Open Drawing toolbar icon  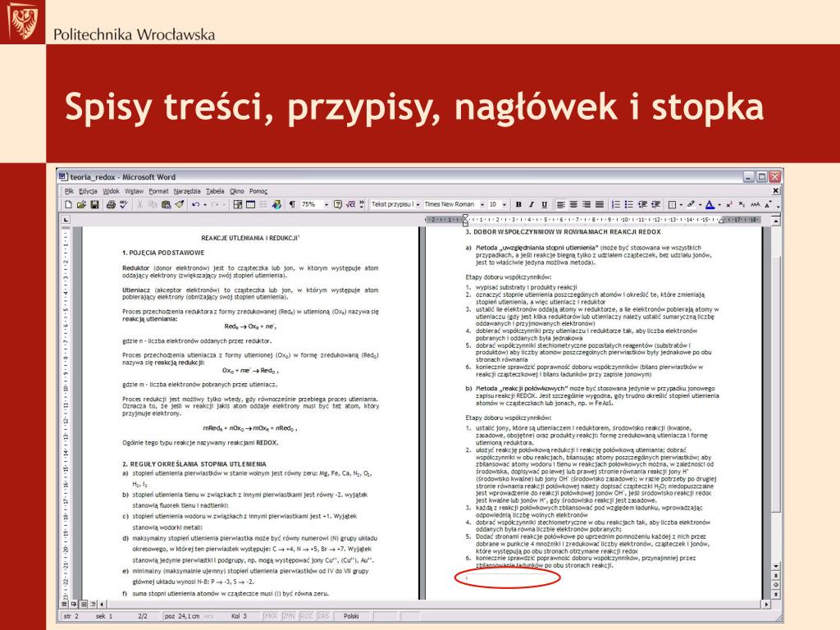(276, 204)
